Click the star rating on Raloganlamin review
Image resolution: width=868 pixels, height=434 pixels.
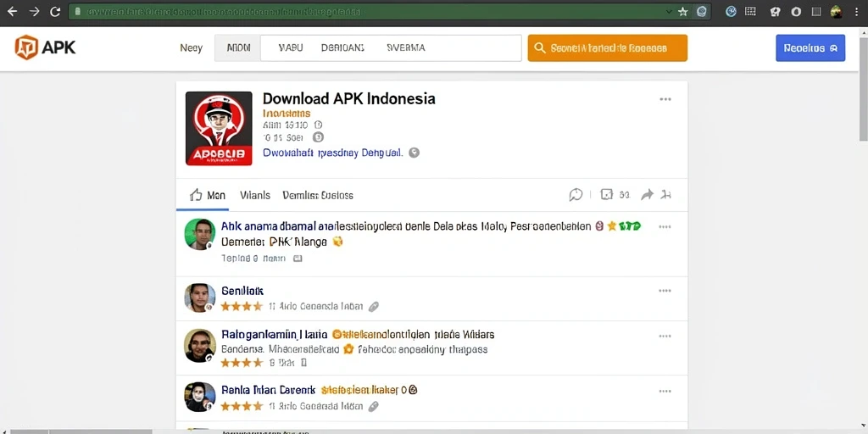click(x=242, y=363)
